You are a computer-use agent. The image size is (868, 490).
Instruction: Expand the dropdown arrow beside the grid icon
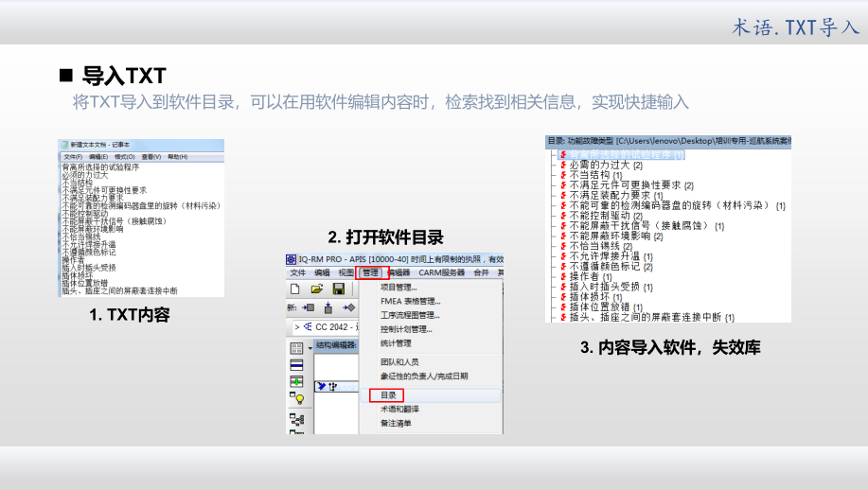[x=310, y=348]
